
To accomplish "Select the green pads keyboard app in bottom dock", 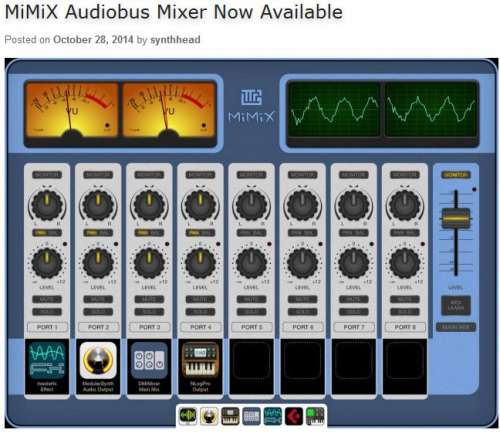I will (x=315, y=416).
